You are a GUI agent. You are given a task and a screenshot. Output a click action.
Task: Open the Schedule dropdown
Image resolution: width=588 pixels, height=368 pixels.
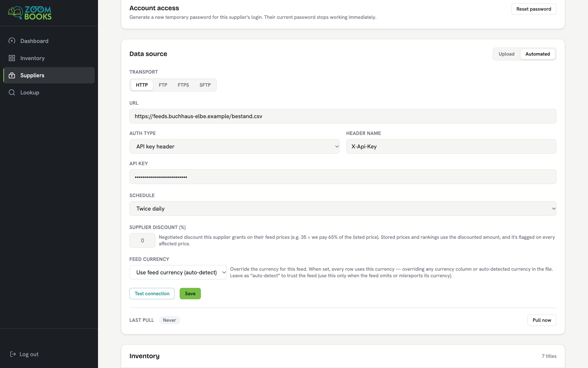pyautogui.click(x=343, y=209)
